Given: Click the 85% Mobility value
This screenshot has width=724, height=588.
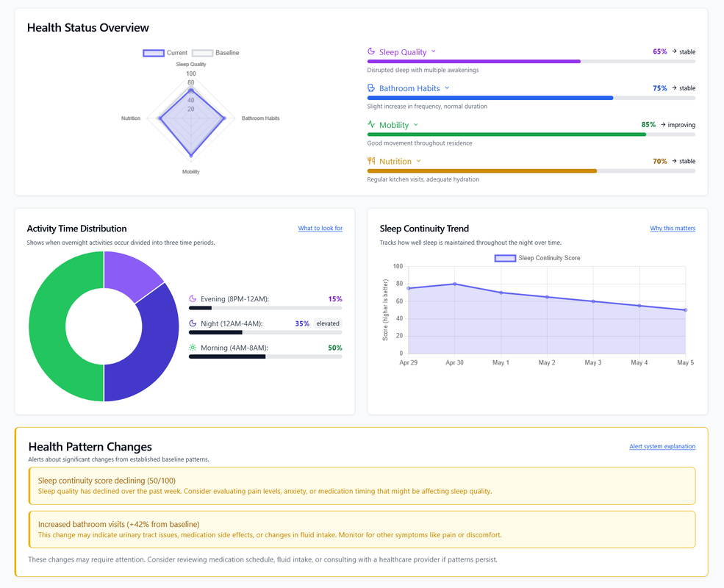Looking at the screenshot, I should coord(648,125).
